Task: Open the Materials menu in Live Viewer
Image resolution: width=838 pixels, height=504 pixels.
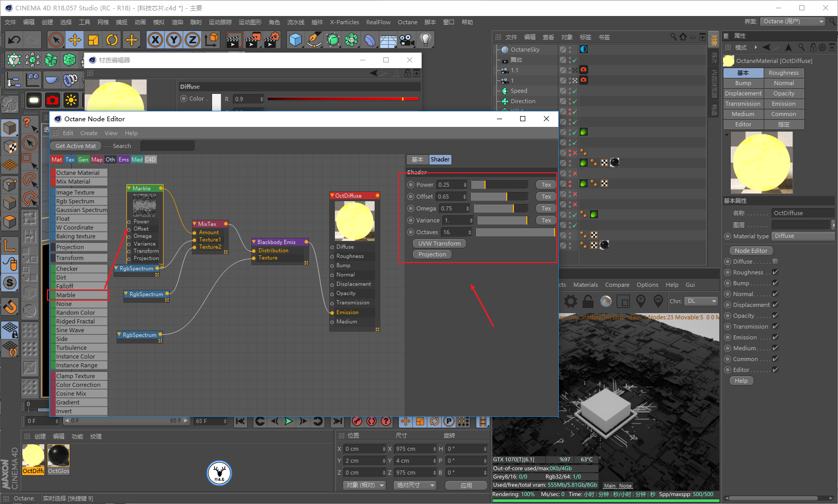Action: coord(586,285)
